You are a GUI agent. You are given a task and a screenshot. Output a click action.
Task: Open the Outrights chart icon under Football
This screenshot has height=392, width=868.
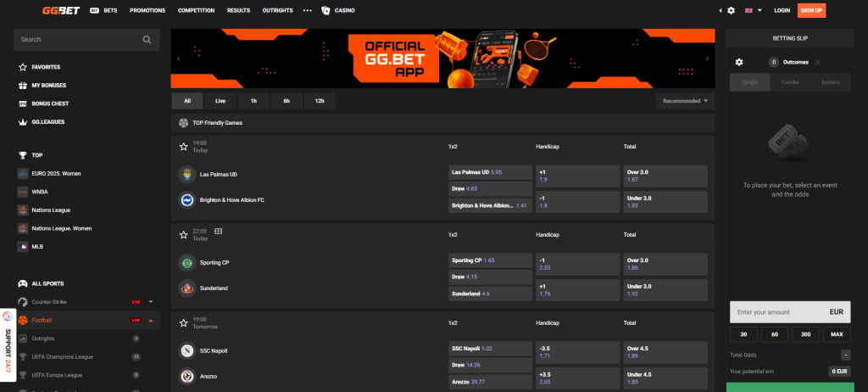pyautogui.click(x=23, y=339)
